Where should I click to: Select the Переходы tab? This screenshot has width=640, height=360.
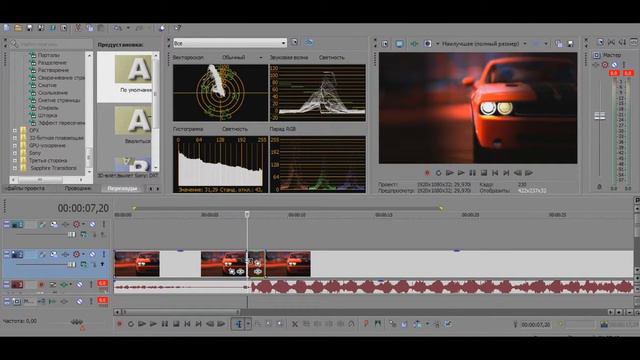122,189
